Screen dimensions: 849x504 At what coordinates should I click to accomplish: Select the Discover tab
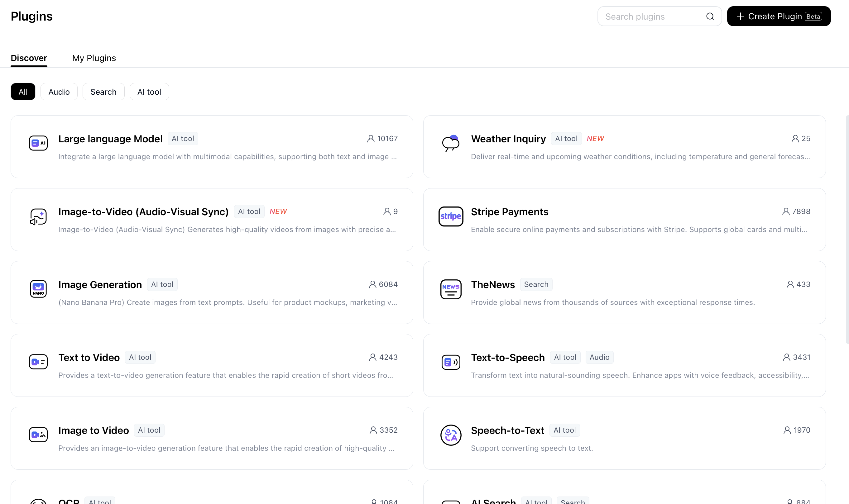pos(29,58)
